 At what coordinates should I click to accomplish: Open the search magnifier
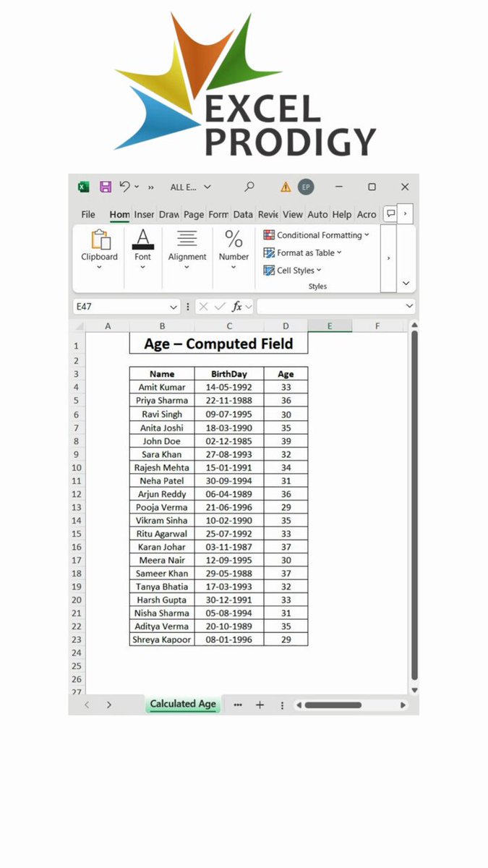click(249, 187)
